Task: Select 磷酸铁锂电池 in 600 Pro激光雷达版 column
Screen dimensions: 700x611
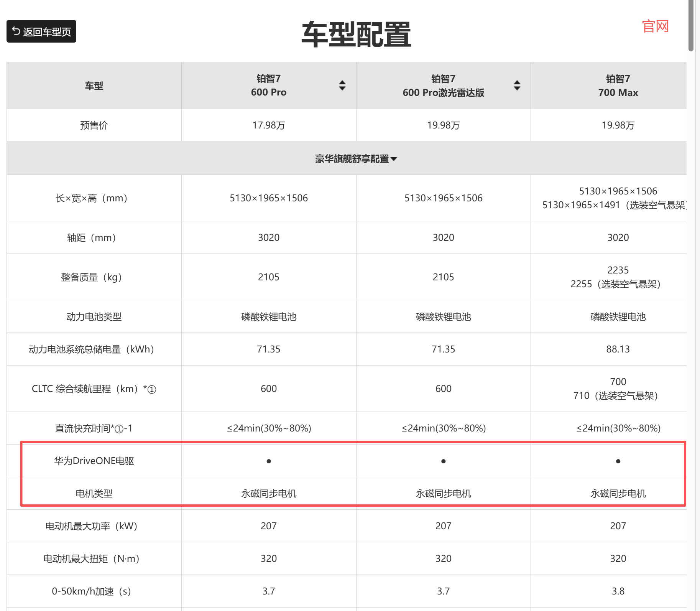Action: tap(444, 317)
